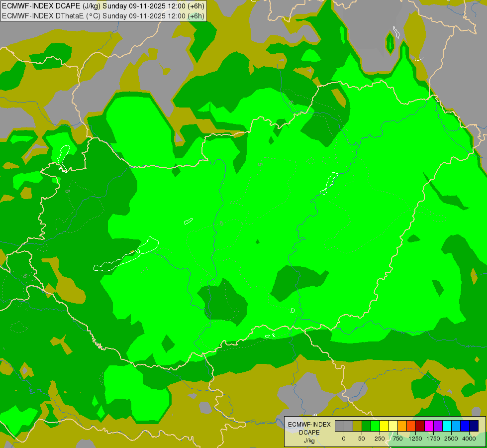Click the '1750' legend scale value
Viewport: 487px width, 448px height.
click(433, 439)
